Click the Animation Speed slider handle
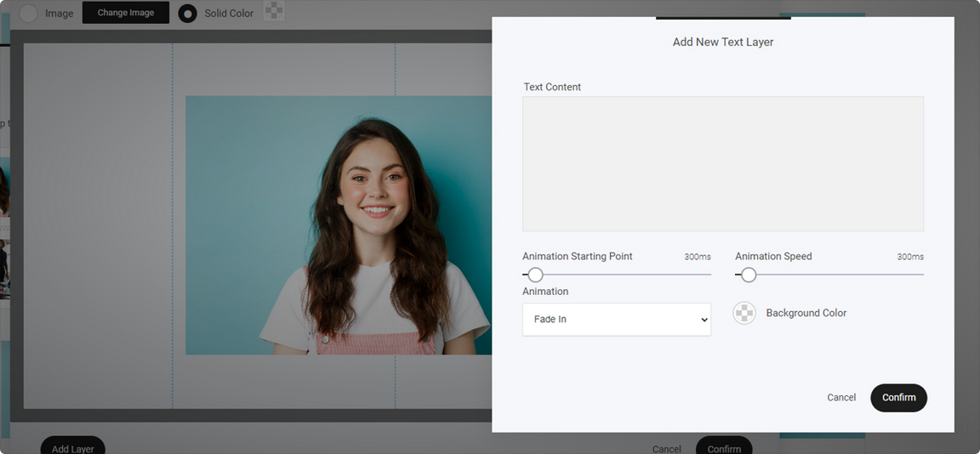Viewport: 980px width, 454px height. click(x=749, y=275)
